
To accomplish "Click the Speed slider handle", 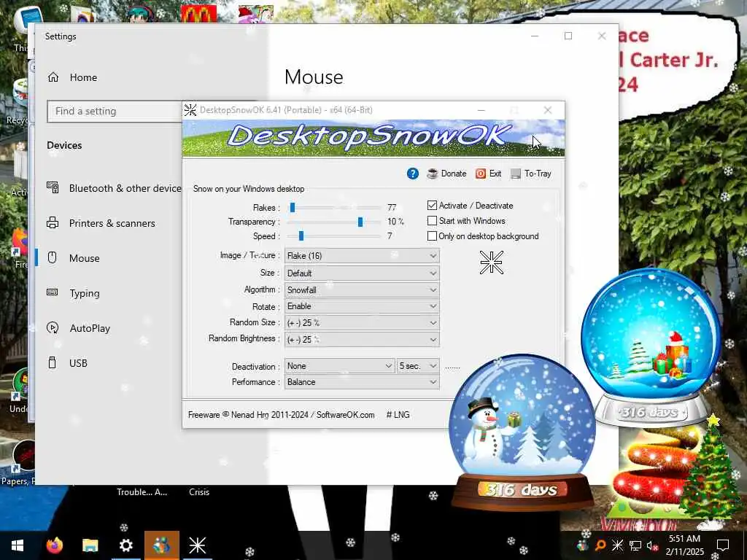I will click(301, 236).
